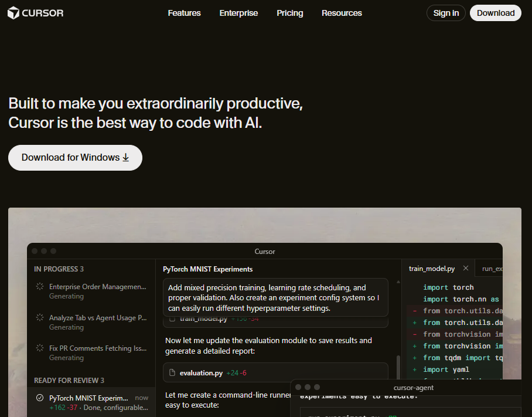The image size is (532, 417).
Task: Click file icon beside evaluation.py
Action: coord(172,372)
